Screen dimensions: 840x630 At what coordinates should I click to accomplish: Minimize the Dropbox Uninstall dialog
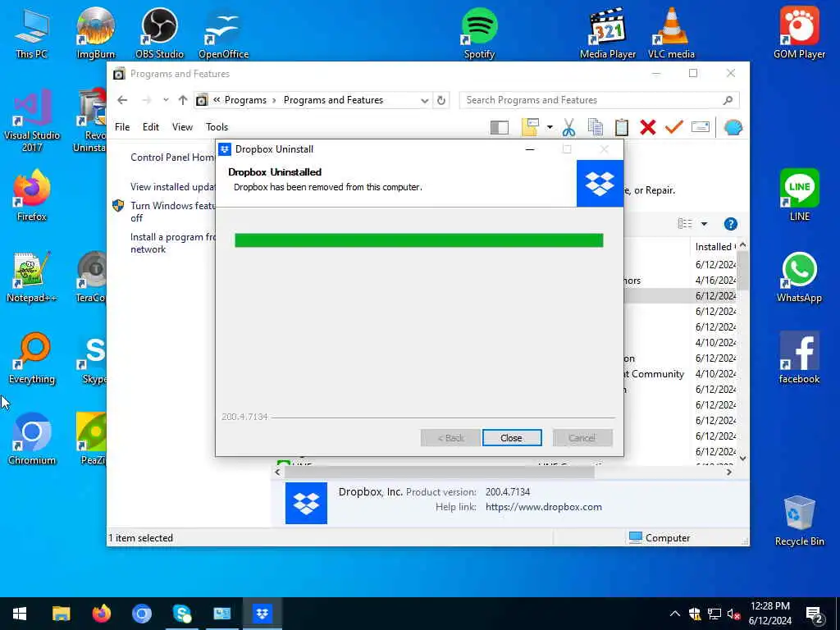(530, 149)
